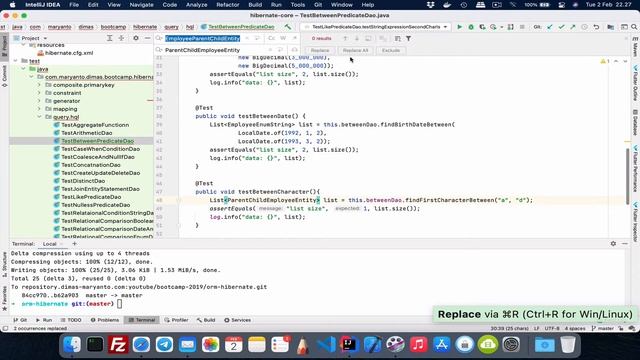This screenshot has width=640, height=360.
Task: Open run configuration dropdown TestLikePredicateDao
Action: coord(376,27)
